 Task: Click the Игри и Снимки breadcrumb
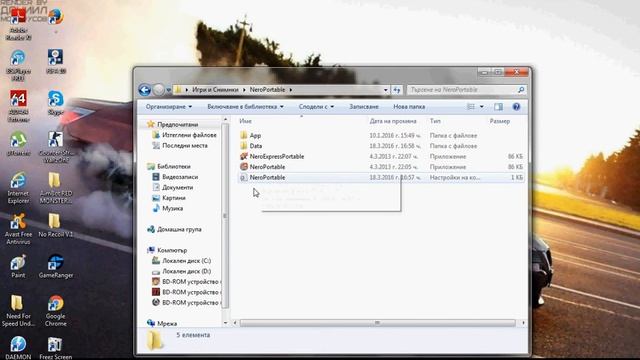(x=215, y=90)
